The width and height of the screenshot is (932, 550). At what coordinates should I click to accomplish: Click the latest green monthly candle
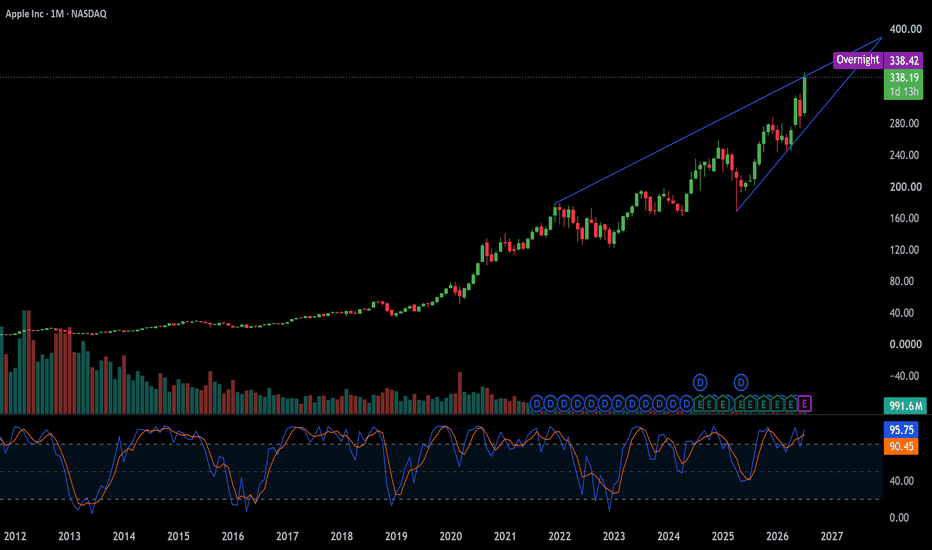804,94
